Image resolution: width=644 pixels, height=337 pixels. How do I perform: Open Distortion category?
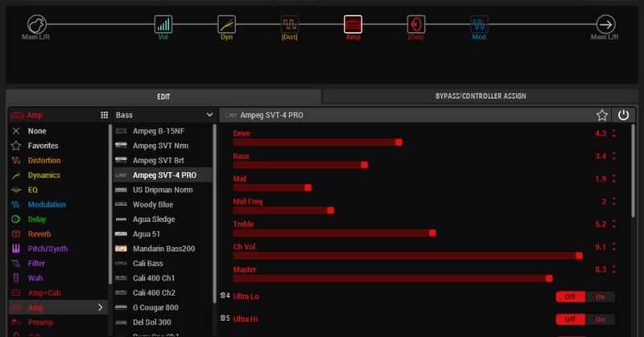pyautogui.click(x=57, y=161)
